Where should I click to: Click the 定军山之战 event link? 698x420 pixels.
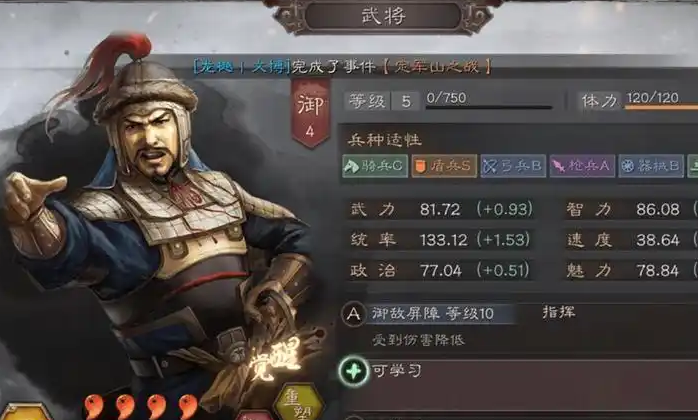pos(436,67)
